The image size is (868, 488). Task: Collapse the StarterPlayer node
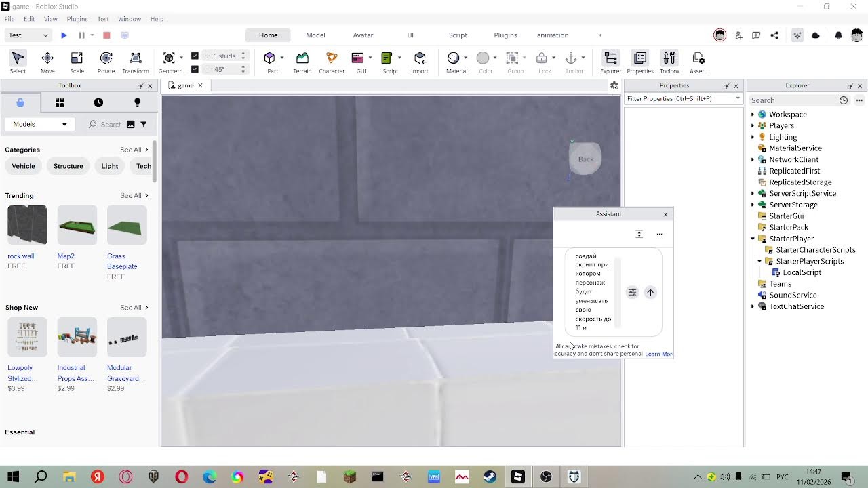pos(753,239)
